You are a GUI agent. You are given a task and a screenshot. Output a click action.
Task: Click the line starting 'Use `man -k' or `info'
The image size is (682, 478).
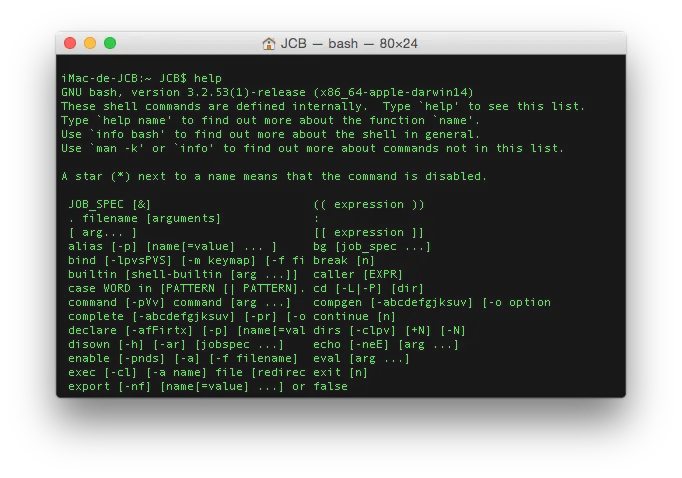312,148
